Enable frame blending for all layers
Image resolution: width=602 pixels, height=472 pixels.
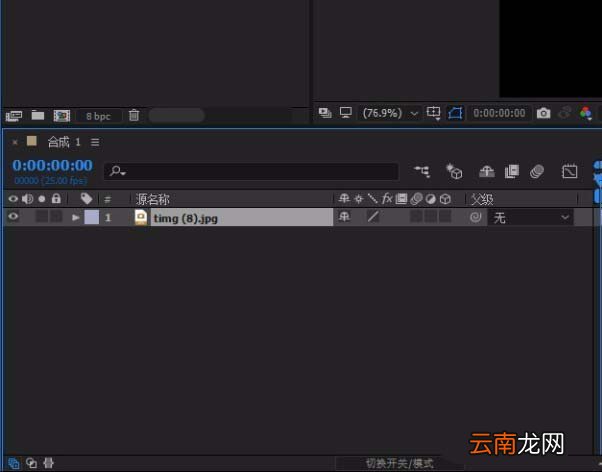(x=512, y=171)
